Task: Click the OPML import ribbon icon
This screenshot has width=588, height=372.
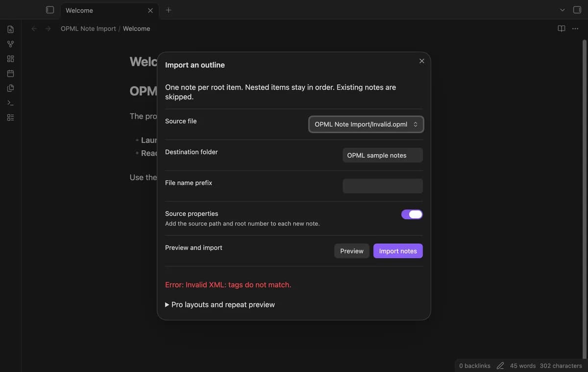Action: 10,117
